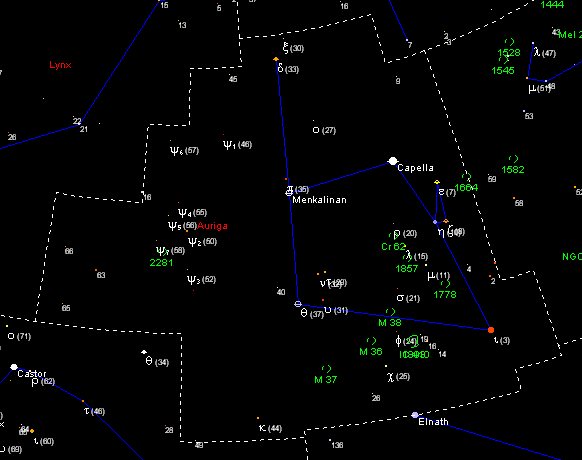Click the NGC 2281 cluster symbol
Image resolution: width=582 pixels, height=460 pixels.
pos(165,253)
